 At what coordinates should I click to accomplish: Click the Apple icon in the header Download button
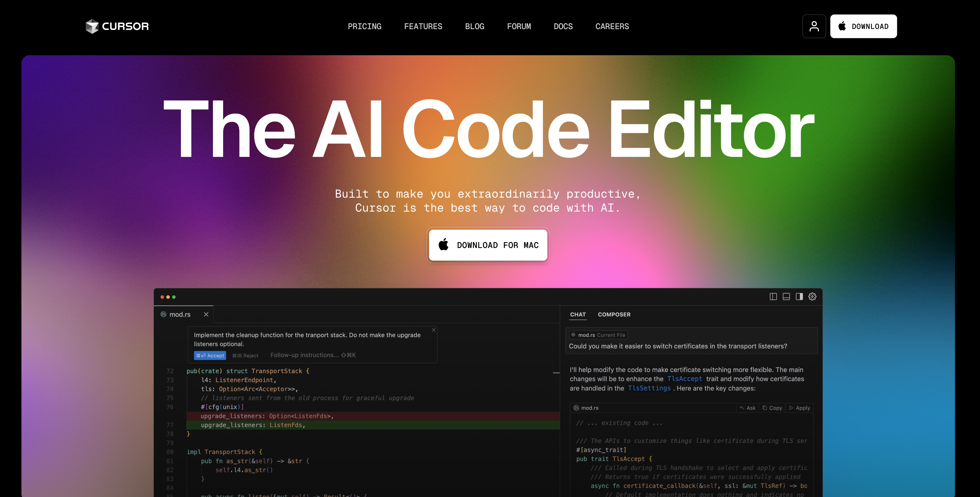(x=842, y=26)
